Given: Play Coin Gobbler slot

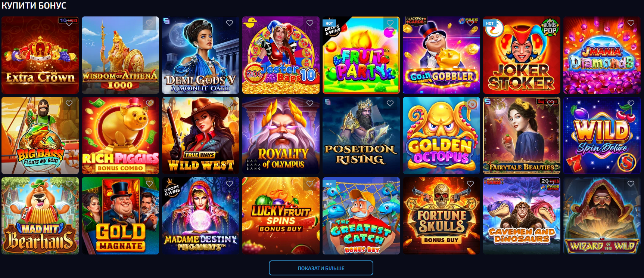Looking at the screenshot, I should pos(441,55).
